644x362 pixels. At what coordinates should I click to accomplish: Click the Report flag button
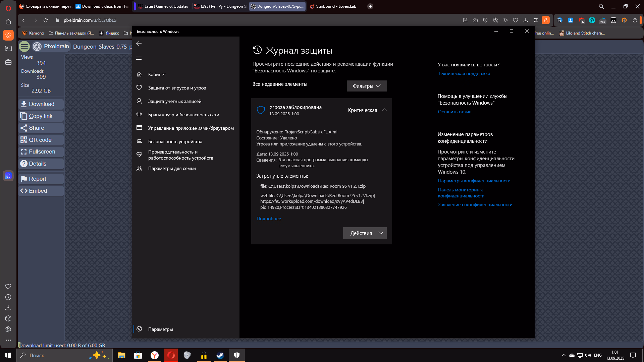[41, 179]
